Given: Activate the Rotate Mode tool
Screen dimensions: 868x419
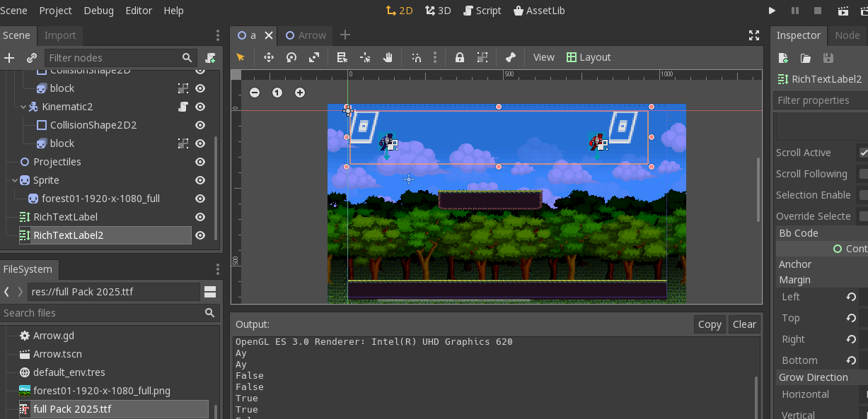Looking at the screenshot, I should (x=291, y=57).
